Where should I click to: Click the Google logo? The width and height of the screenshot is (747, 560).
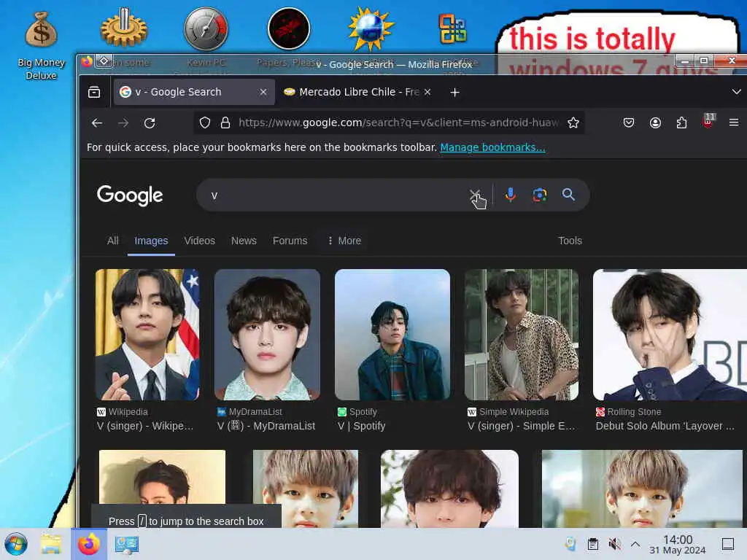coord(130,195)
